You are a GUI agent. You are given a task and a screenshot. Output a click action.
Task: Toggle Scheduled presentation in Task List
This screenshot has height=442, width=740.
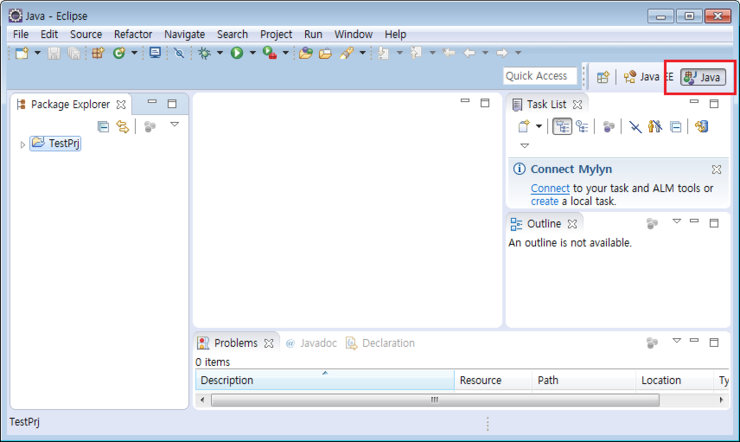pyautogui.click(x=582, y=126)
